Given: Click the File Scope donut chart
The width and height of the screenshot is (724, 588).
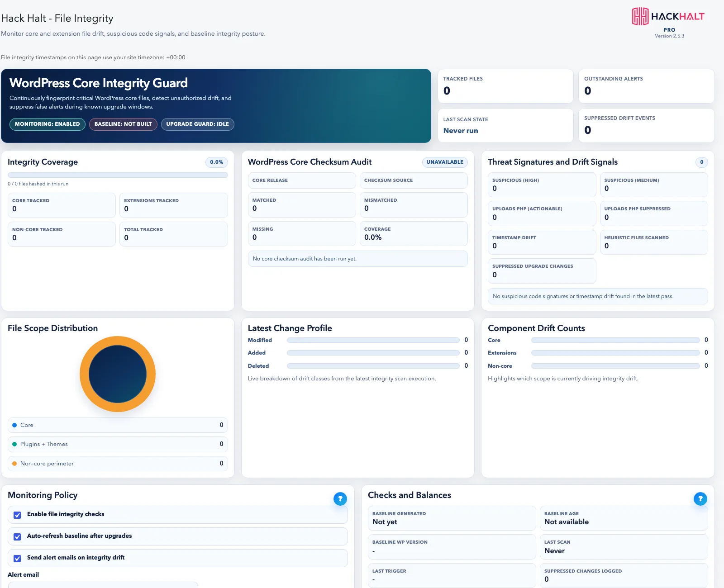Looking at the screenshot, I should (x=118, y=374).
